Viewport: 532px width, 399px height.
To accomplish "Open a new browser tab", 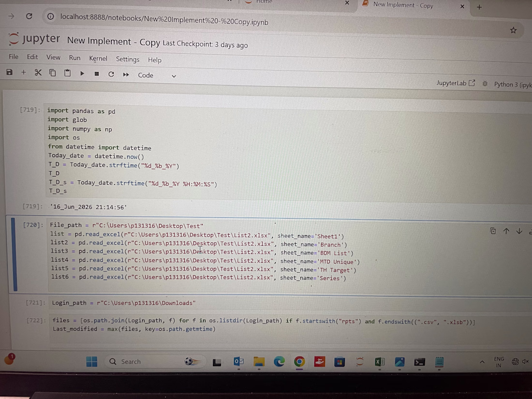I will (479, 7).
